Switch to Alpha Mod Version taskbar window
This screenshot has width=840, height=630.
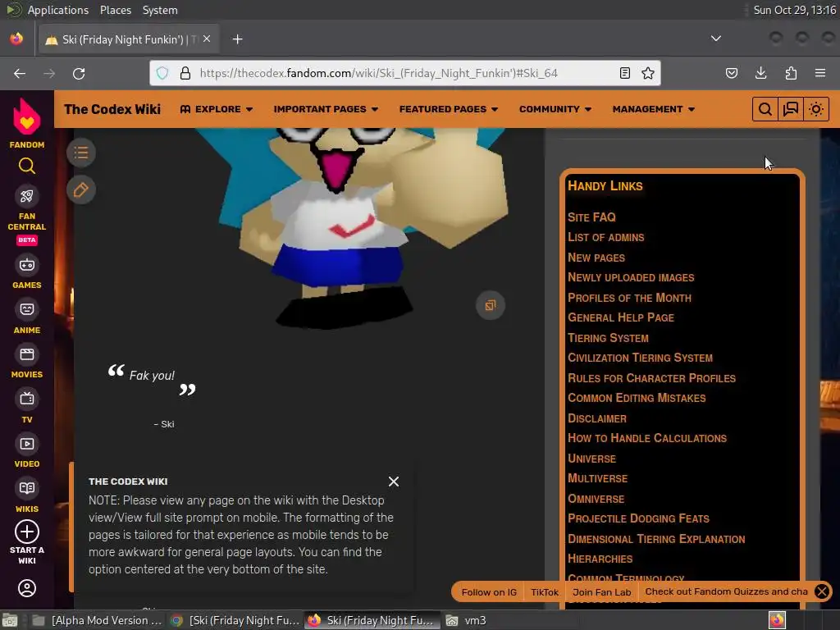pyautogui.click(x=98, y=620)
